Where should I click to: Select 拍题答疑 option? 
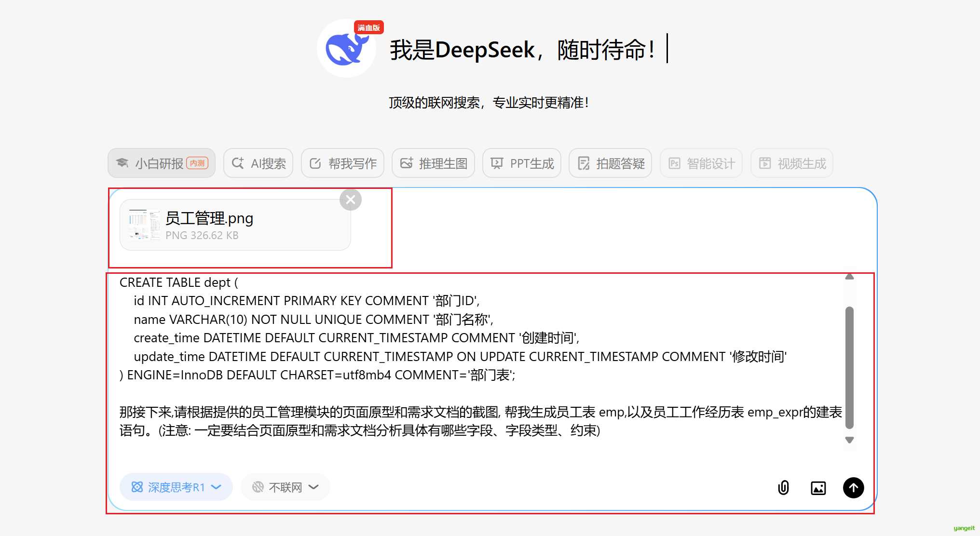coord(611,163)
